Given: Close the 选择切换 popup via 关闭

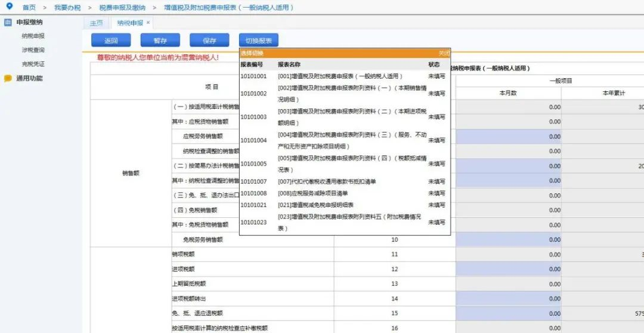Looking at the screenshot, I should pos(444,54).
